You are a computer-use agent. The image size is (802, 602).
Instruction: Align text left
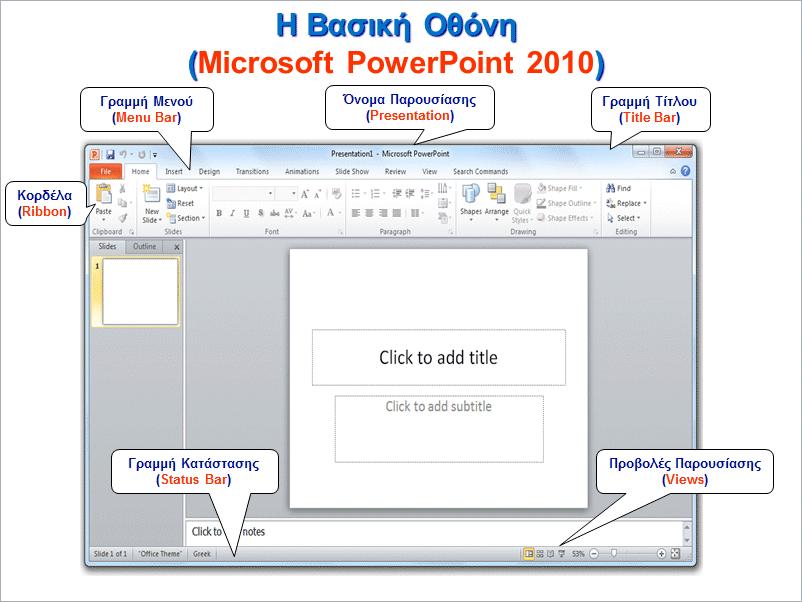tap(356, 213)
